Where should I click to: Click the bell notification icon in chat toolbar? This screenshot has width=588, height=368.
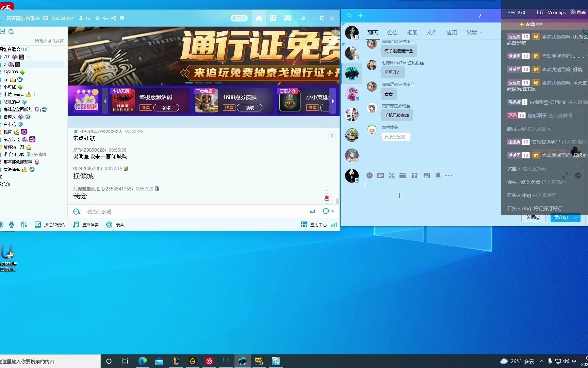pos(438,175)
